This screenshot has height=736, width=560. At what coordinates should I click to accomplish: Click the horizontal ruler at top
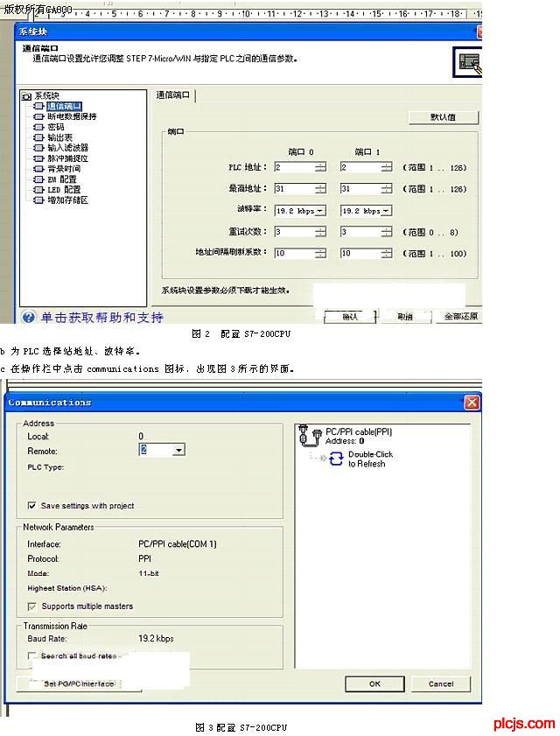255,12
